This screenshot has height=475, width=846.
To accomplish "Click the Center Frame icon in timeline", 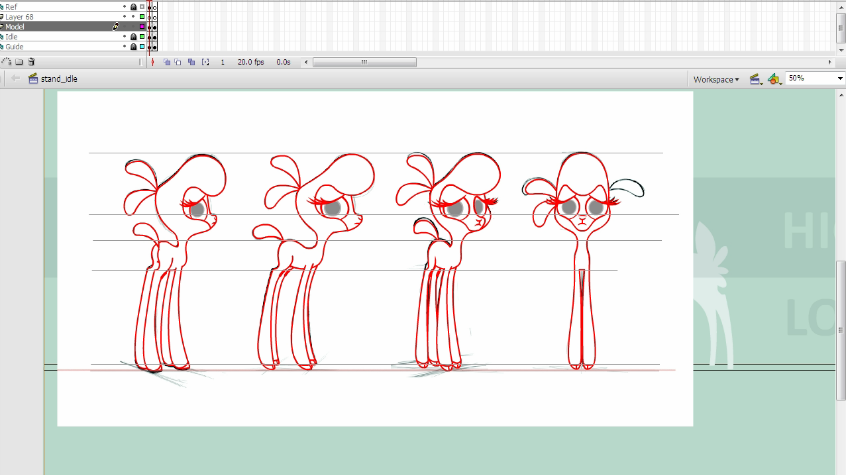I will (152, 62).
